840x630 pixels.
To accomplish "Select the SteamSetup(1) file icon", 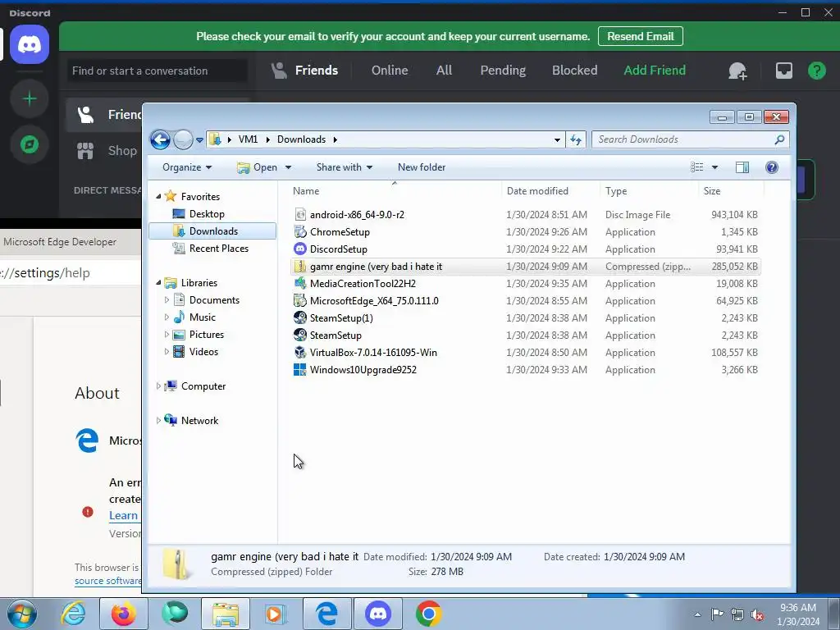I will 300,317.
